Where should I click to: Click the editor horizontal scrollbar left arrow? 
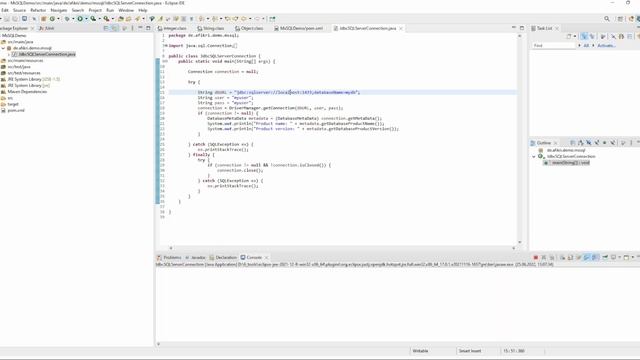coord(171,248)
